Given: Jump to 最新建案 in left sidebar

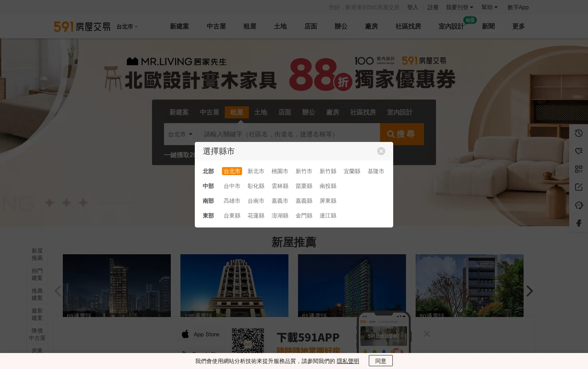Looking at the screenshot, I should click(37, 314).
